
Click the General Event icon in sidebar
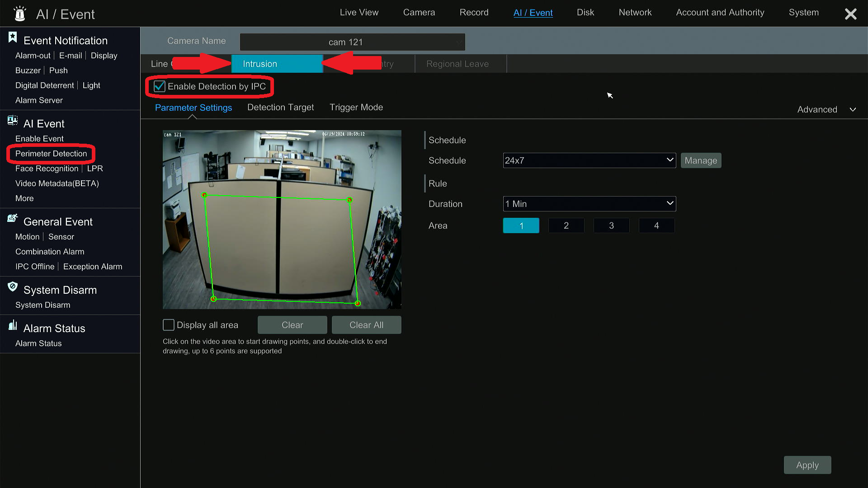[12, 218]
